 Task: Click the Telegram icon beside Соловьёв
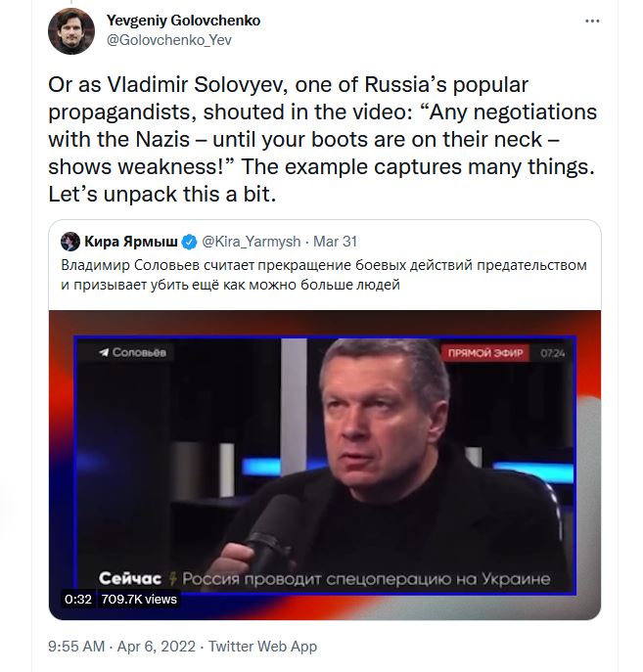tap(101, 352)
